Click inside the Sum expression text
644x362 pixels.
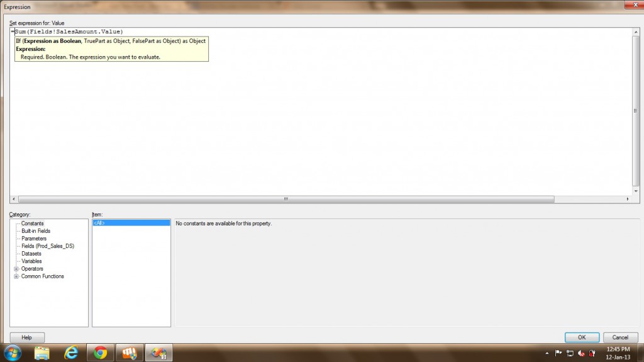click(x=69, y=31)
